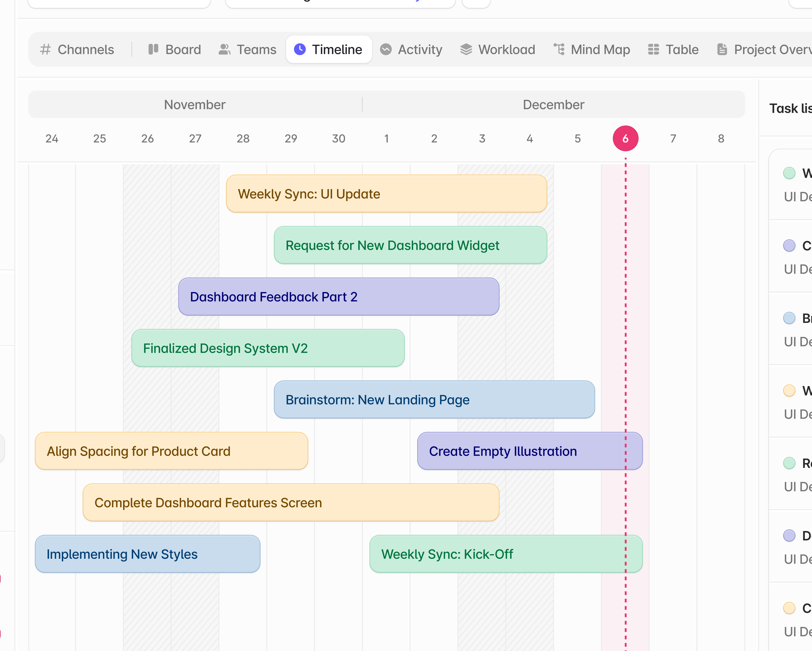The width and height of the screenshot is (812, 651).
Task: Open the Dashboard Feedback Part 2 task bar
Action: [x=339, y=297]
